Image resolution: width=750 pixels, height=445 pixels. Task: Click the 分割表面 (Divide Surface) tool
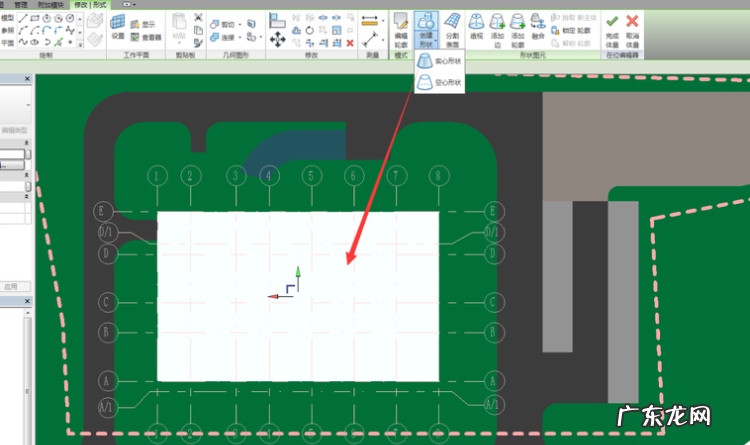tap(452, 30)
